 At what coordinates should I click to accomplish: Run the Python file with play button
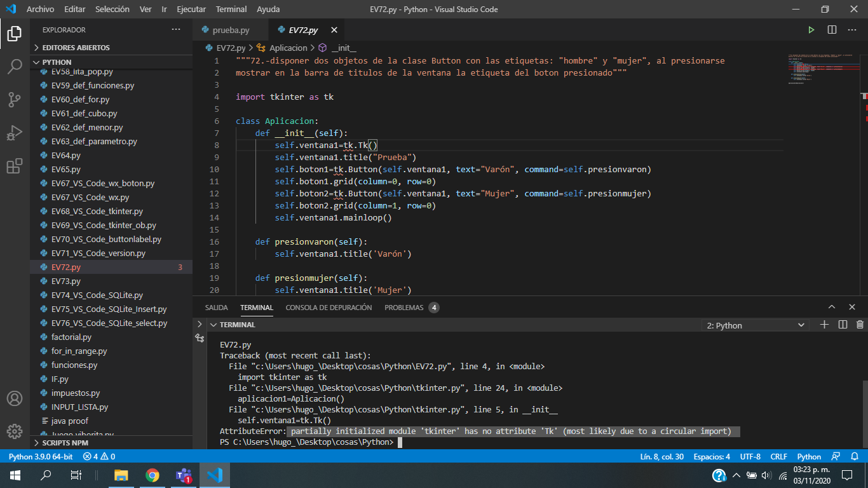811,30
